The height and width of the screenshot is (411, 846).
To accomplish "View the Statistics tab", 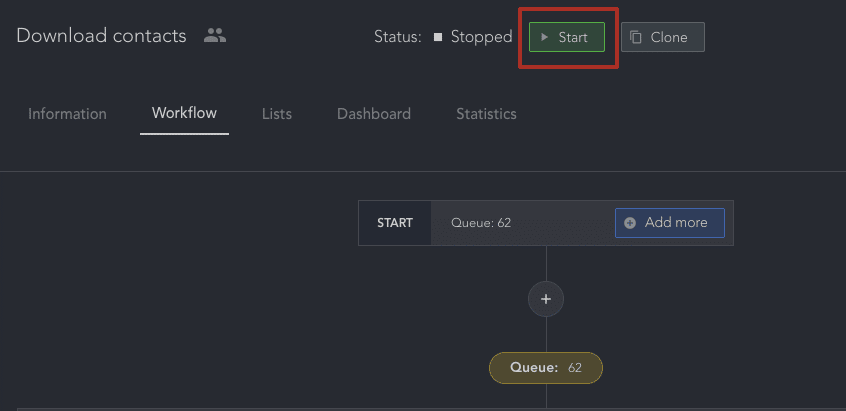I will [486, 114].
